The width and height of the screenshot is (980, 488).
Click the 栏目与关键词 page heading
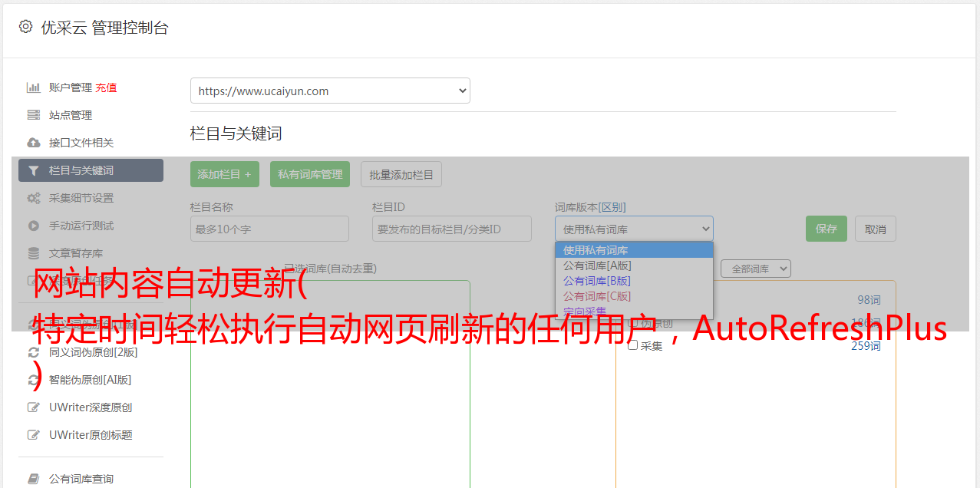tap(236, 134)
